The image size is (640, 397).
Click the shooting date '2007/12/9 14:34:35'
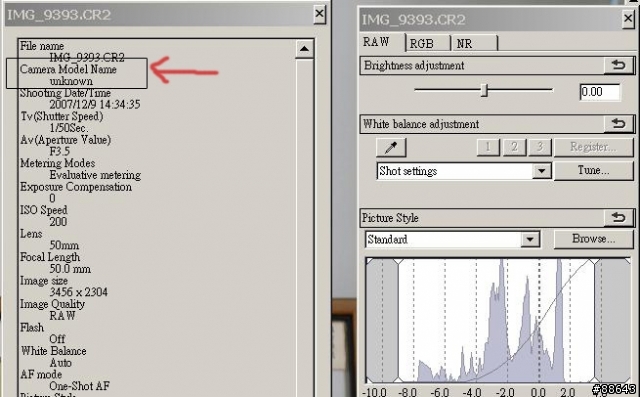click(95, 104)
